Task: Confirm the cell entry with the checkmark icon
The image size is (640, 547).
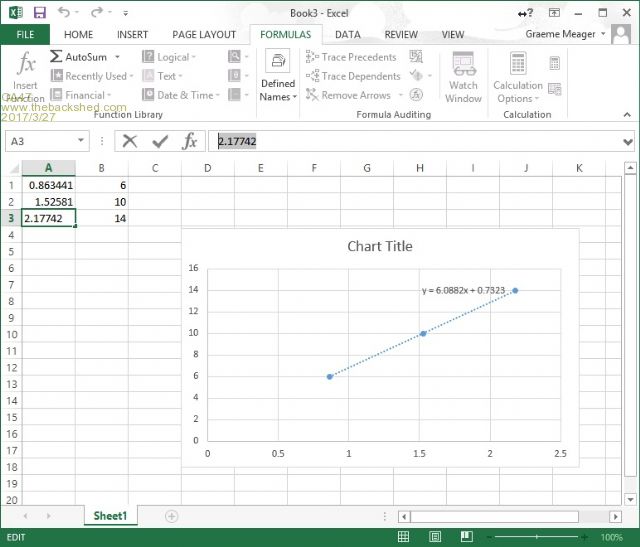Action: click(x=159, y=141)
